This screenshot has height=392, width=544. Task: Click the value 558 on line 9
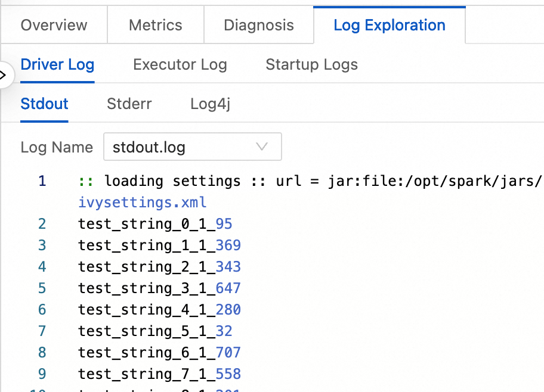pyautogui.click(x=228, y=374)
